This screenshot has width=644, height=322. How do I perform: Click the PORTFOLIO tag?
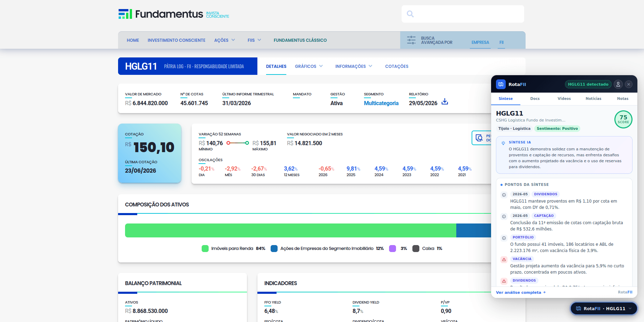[523, 237]
